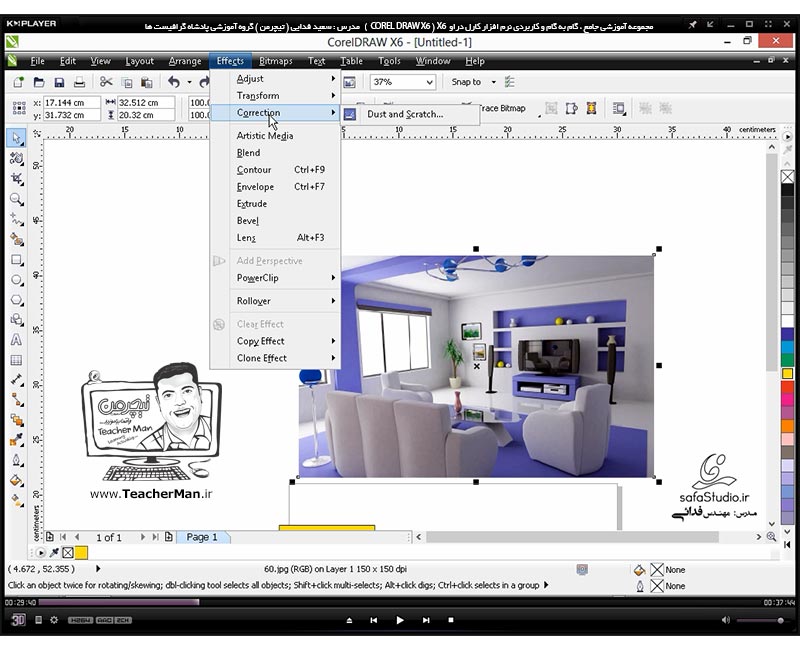Select the Color Eyedropper tool

(16, 440)
